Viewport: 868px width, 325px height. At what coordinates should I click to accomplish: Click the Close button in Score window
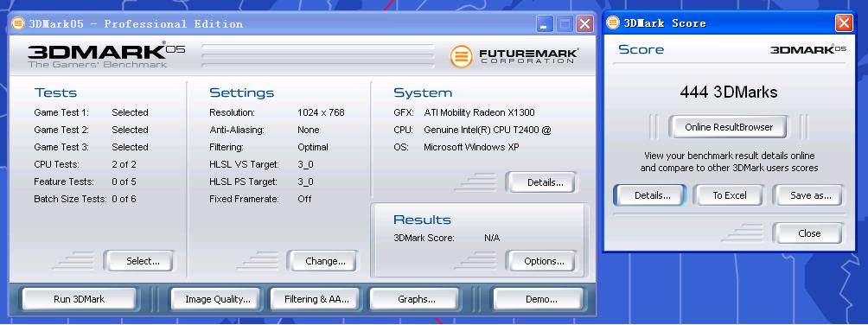tap(808, 233)
